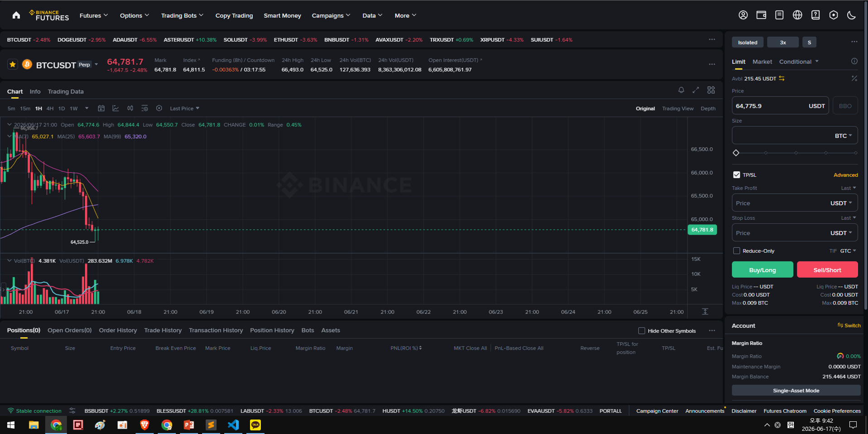Viewport: 868px width, 434px height.
Task: Open the Position History tab
Action: click(x=272, y=330)
